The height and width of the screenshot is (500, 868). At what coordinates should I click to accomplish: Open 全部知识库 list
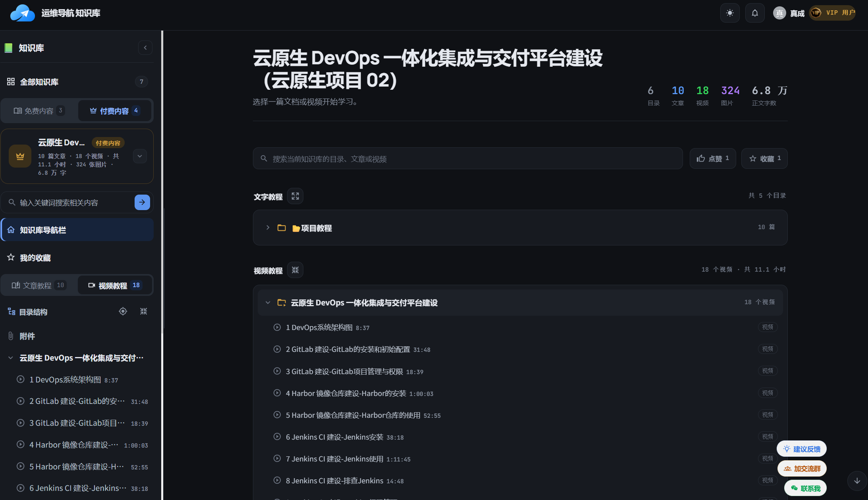(x=77, y=82)
